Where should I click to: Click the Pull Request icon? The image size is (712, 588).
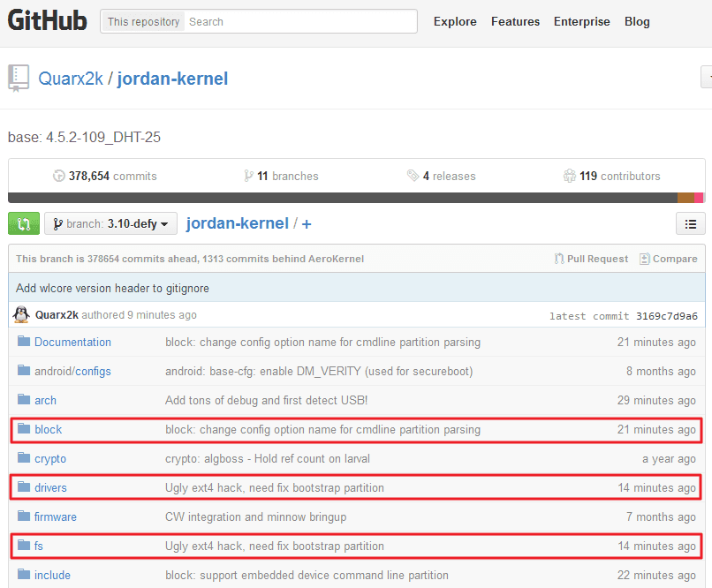click(559, 259)
